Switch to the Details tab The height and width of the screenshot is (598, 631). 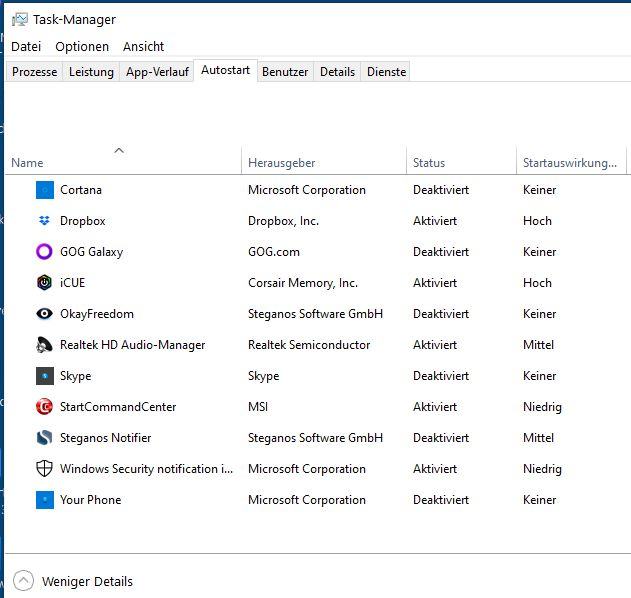337,72
